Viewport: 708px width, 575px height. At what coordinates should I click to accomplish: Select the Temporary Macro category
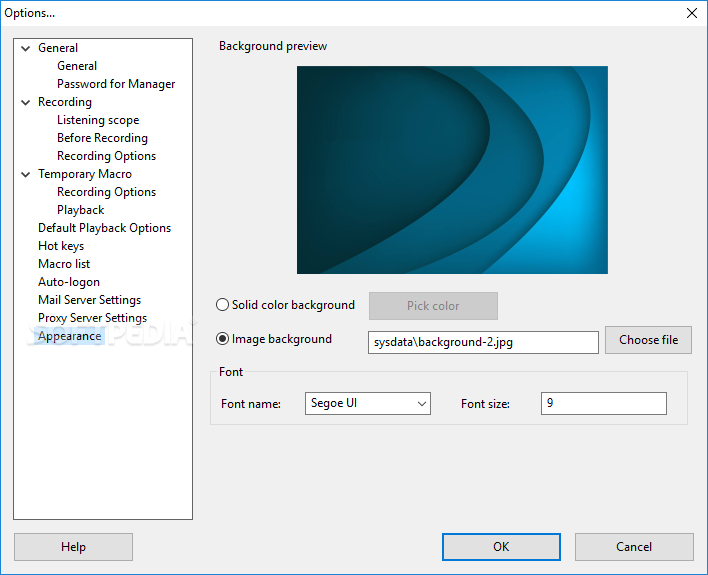coord(85,174)
